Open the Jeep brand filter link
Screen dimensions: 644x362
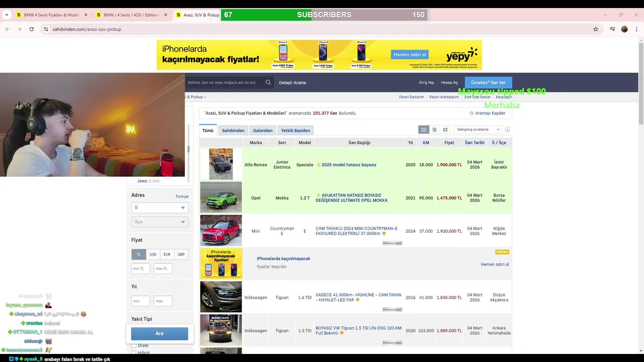point(142,181)
